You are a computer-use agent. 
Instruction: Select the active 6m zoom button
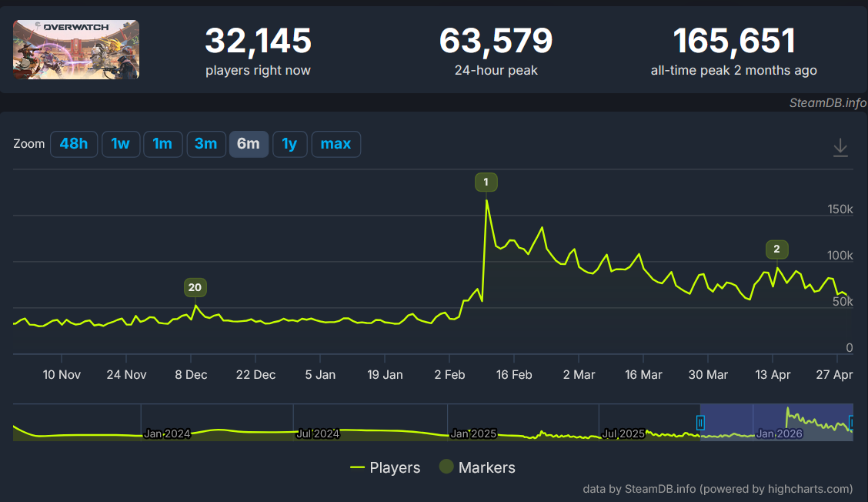[249, 144]
